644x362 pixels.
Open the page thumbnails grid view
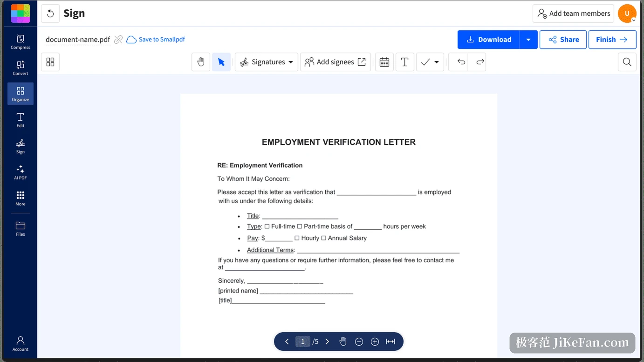50,62
